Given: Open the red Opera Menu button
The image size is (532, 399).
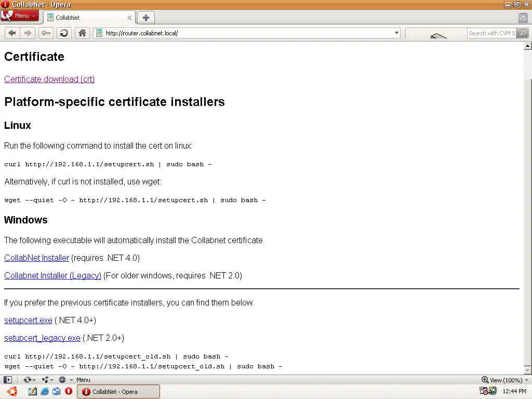Looking at the screenshot, I should (x=19, y=16).
